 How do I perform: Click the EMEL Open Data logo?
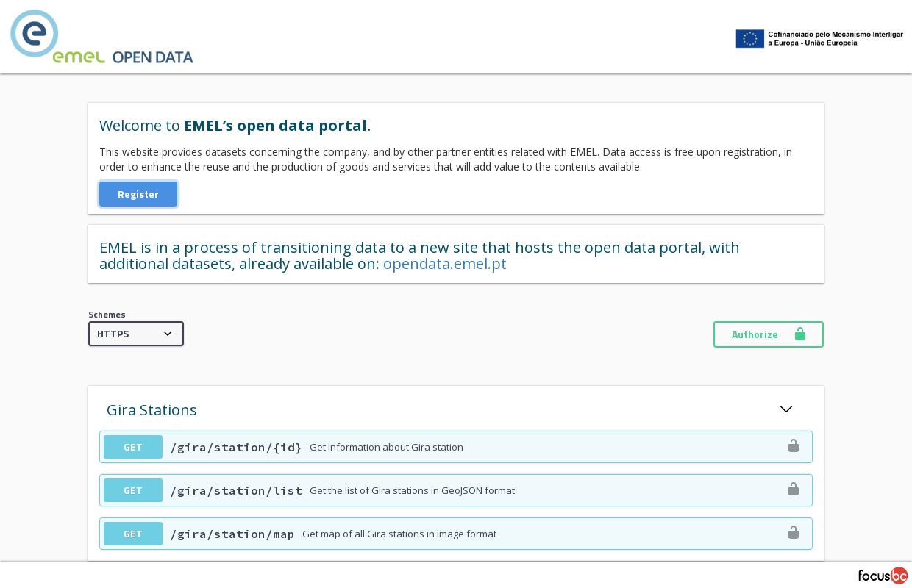101,37
